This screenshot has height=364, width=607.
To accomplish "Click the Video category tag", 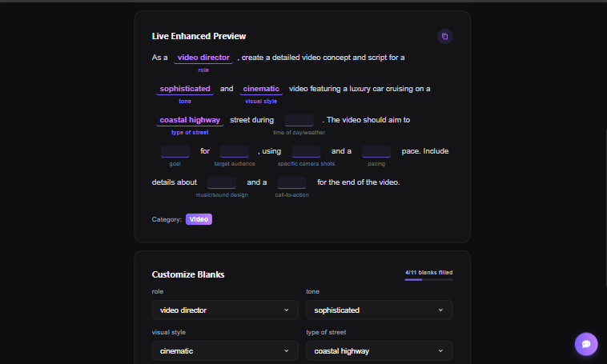I will pyautogui.click(x=199, y=219).
